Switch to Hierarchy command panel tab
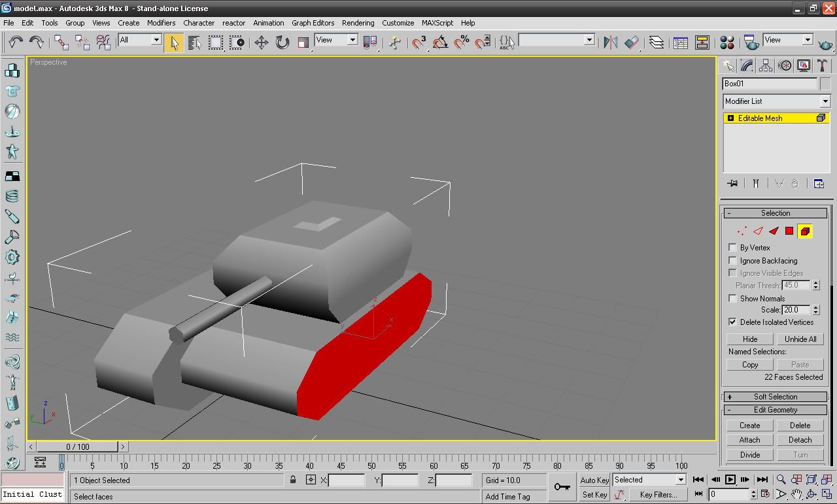 tap(766, 65)
